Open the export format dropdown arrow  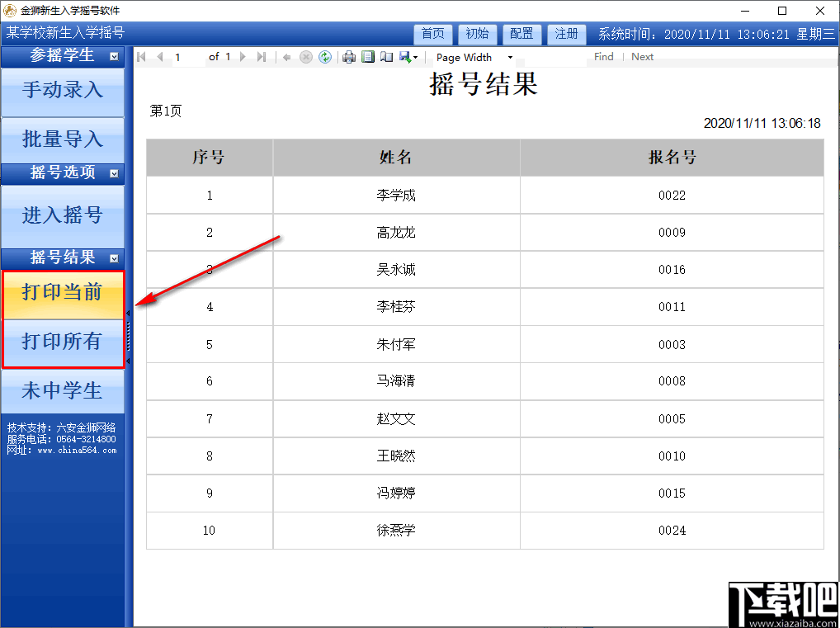[415, 57]
